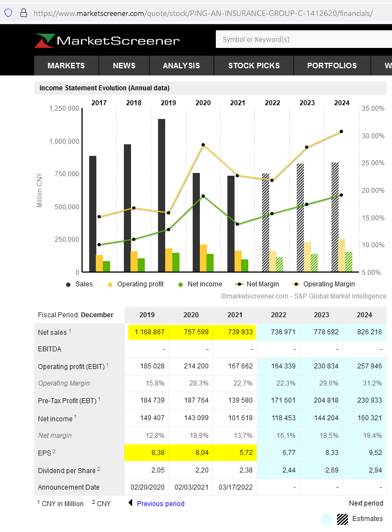Open the MARKETS navigation menu
The width and height of the screenshot is (392, 532).
point(66,66)
